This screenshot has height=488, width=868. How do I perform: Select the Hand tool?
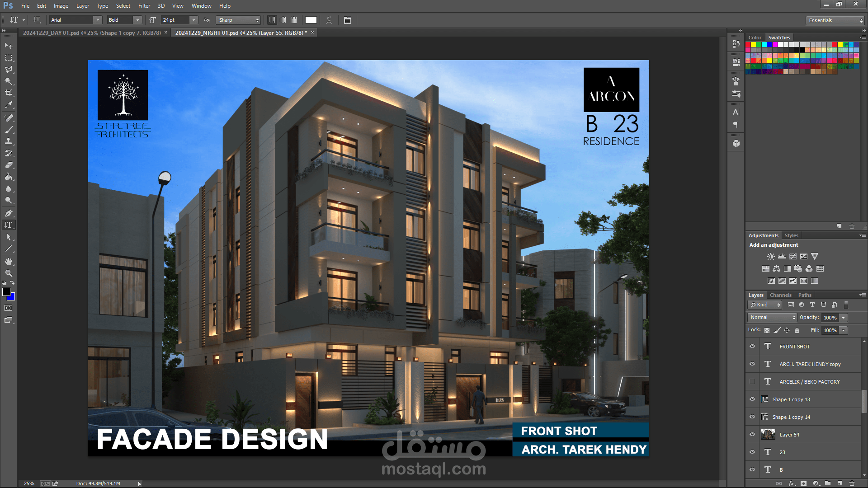point(9,262)
